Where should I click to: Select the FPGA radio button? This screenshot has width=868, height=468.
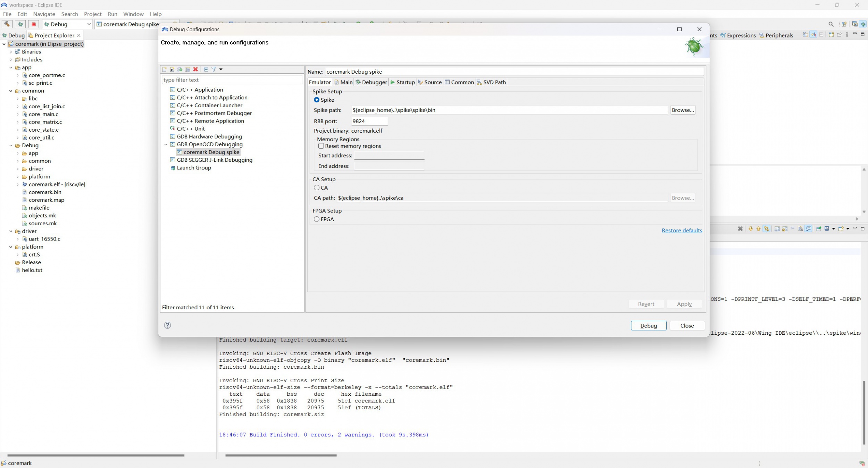click(317, 219)
